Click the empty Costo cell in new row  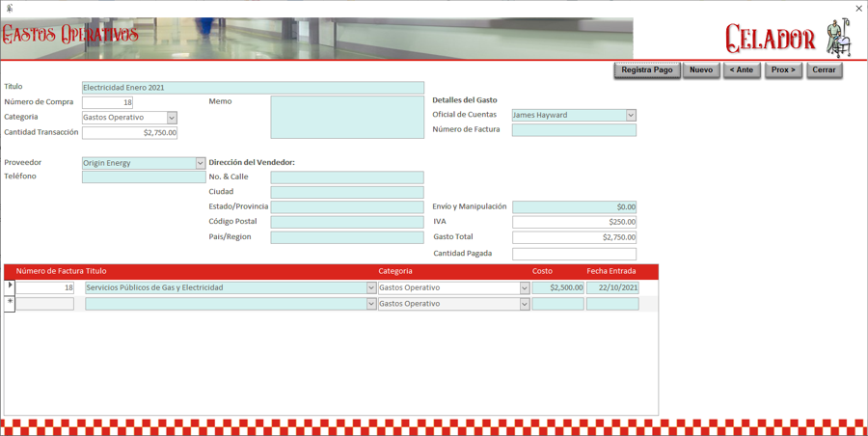pos(558,304)
